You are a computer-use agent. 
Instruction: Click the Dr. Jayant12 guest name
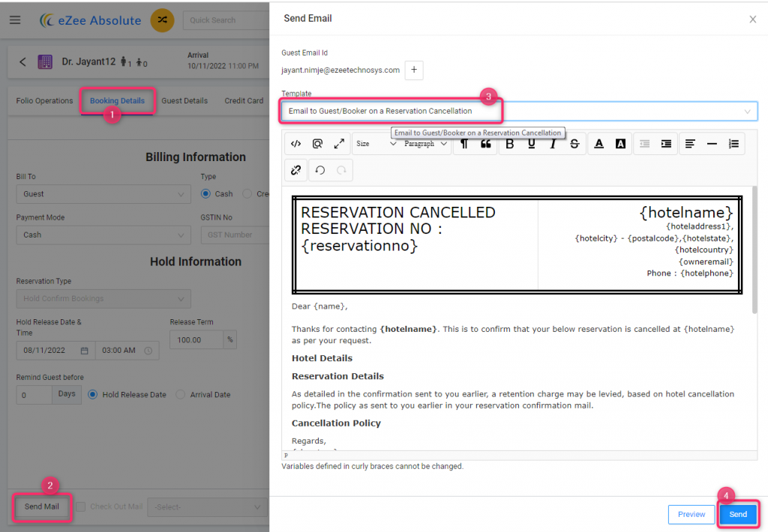click(88, 61)
